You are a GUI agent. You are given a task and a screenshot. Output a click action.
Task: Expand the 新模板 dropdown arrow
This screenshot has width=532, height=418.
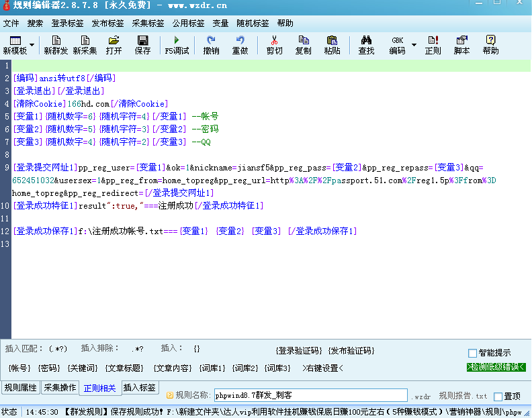click(x=32, y=45)
